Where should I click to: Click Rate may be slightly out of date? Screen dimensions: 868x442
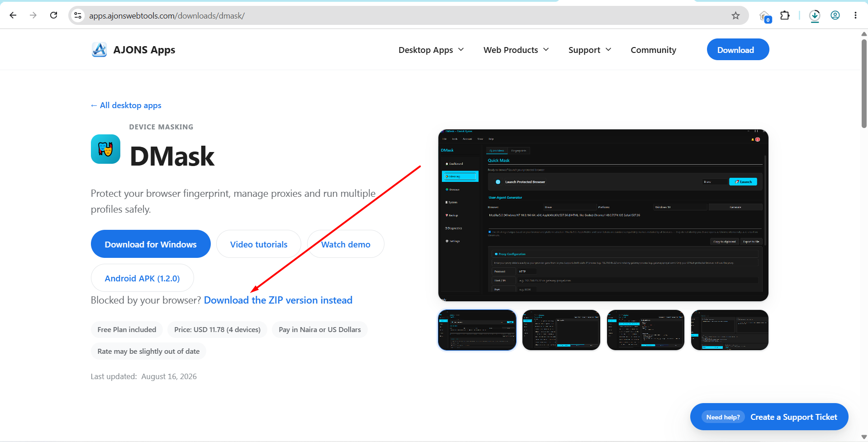coord(148,351)
